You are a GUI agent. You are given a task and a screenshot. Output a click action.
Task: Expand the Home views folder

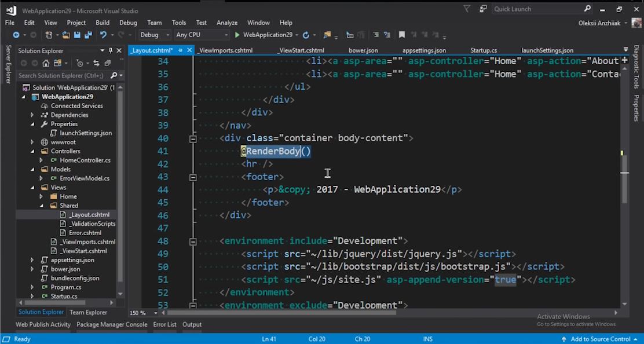[41, 196]
